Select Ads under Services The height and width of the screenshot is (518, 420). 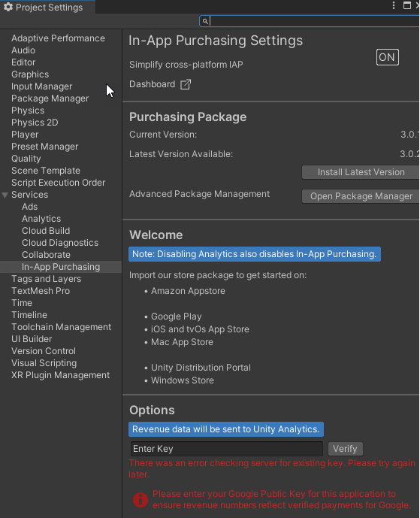tap(30, 207)
